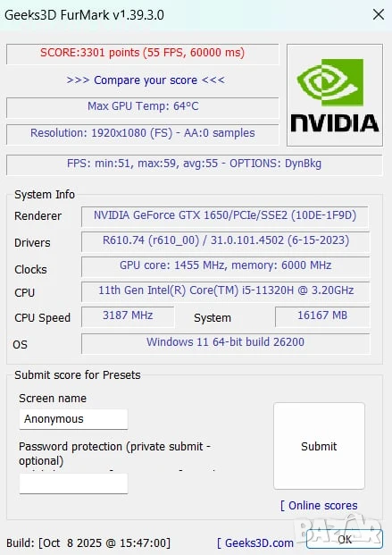Screen dimensions: 392x555
Task: Open the Online scores link
Action: pyautogui.click(x=319, y=506)
